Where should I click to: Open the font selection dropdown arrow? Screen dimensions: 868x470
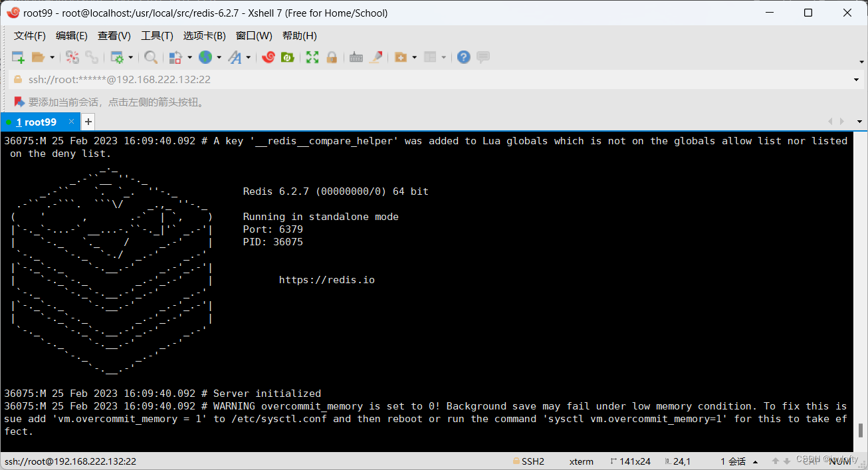(247, 58)
